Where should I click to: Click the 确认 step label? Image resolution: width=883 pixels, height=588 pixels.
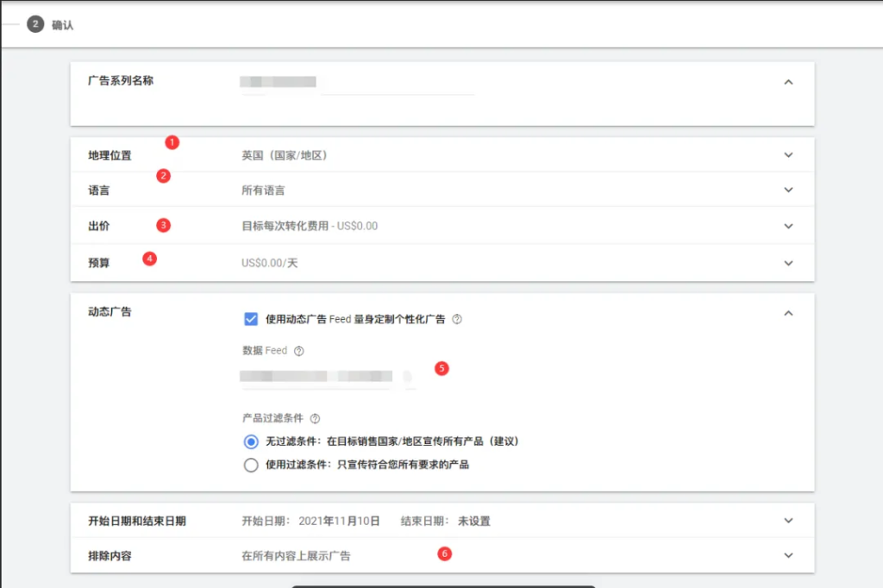[62, 25]
